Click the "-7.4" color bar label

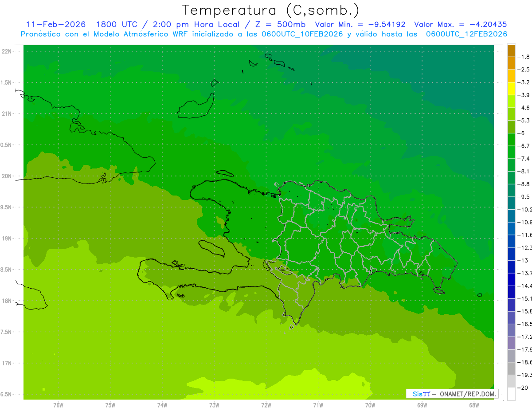click(x=524, y=158)
